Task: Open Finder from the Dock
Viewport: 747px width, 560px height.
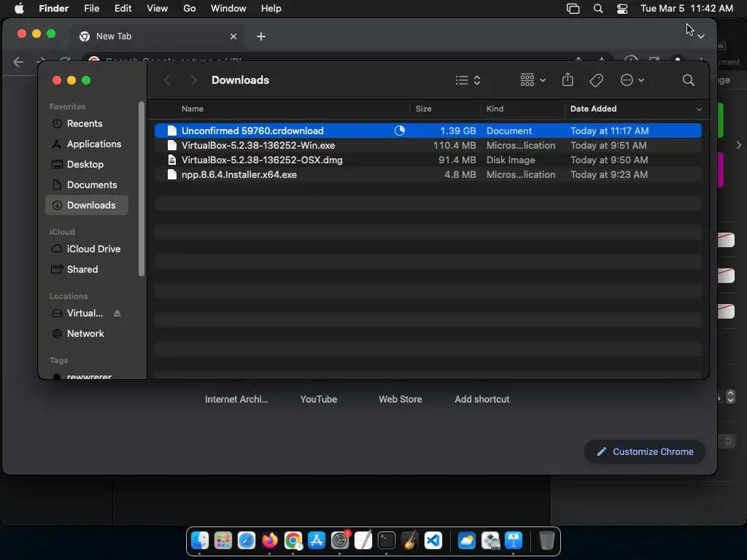Action: point(200,541)
